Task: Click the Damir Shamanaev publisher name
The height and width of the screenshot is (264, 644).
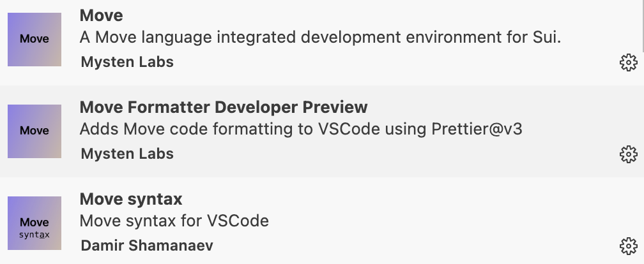Action: click(147, 246)
